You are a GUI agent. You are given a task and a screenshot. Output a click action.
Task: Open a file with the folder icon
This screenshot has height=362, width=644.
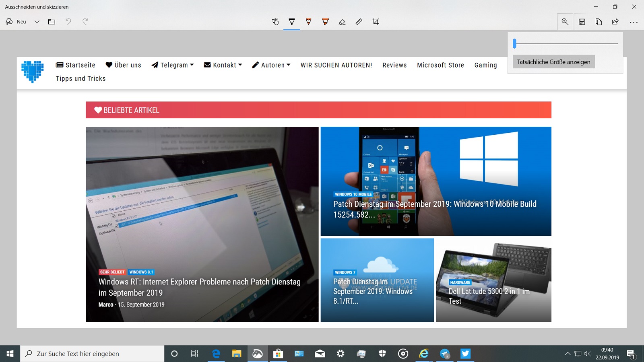(x=52, y=22)
